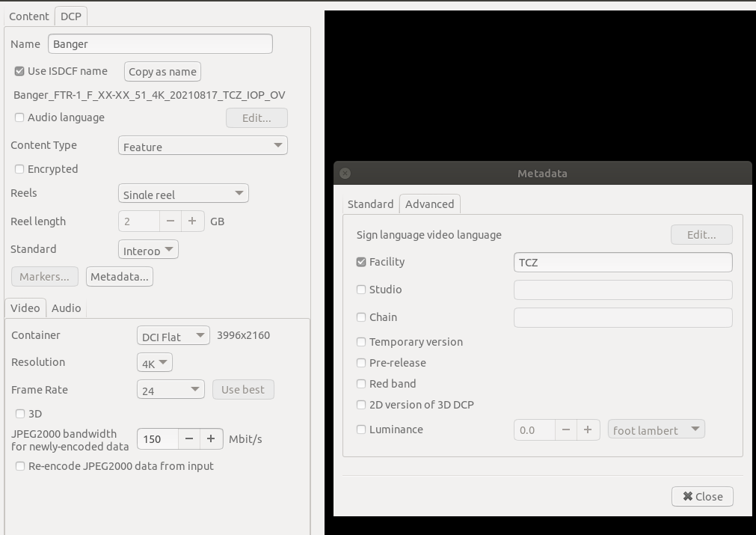Expand the Container DCI Flat dropdown
756x535 pixels.
pos(173,336)
